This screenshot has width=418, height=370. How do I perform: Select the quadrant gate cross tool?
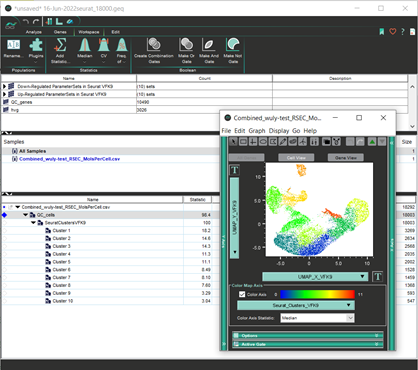(x=253, y=142)
